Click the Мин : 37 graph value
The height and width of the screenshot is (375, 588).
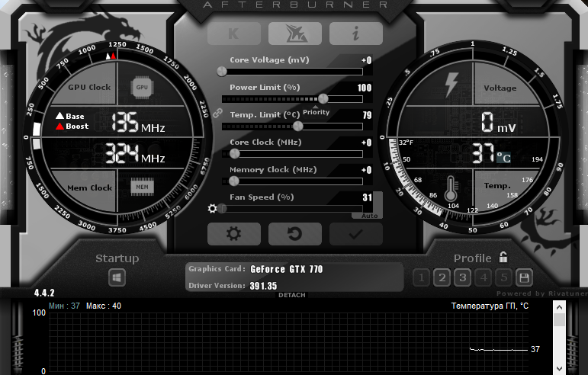(x=64, y=306)
